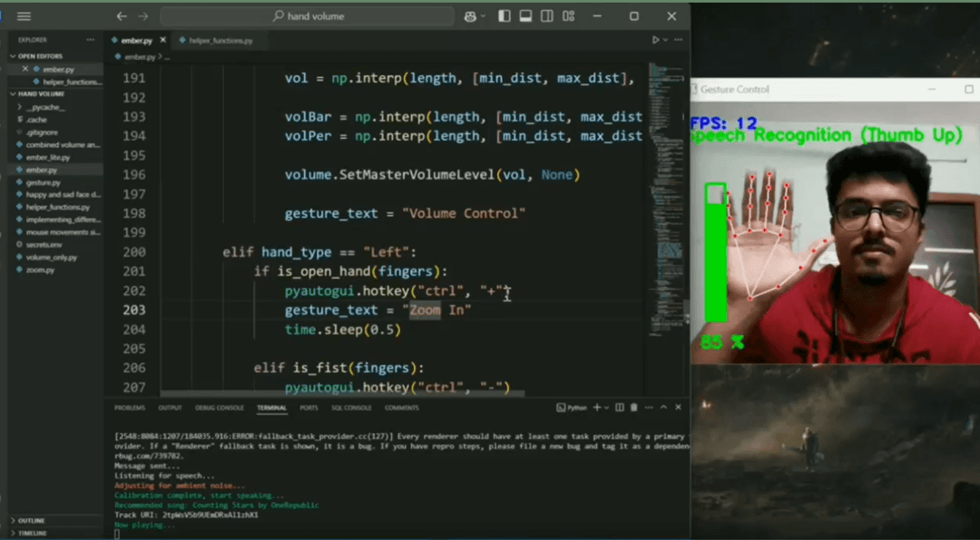Kill terminal using the trash icon
The width and height of the screenshot is (980, 540).
633,407
